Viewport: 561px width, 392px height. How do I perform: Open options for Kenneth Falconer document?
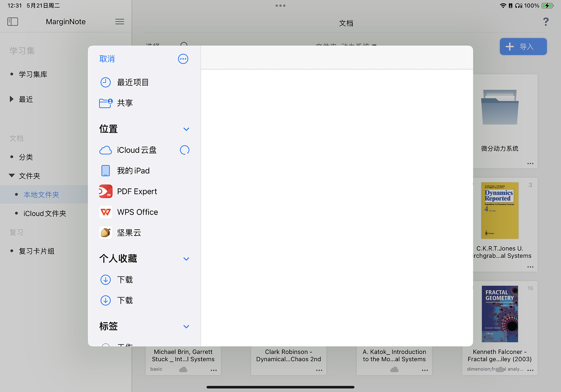[530, 370]
